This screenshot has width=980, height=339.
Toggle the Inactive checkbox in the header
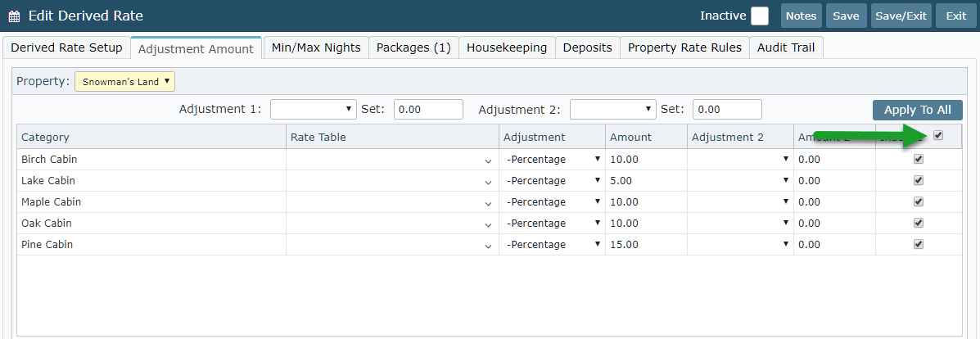click(x=760, y=16)
